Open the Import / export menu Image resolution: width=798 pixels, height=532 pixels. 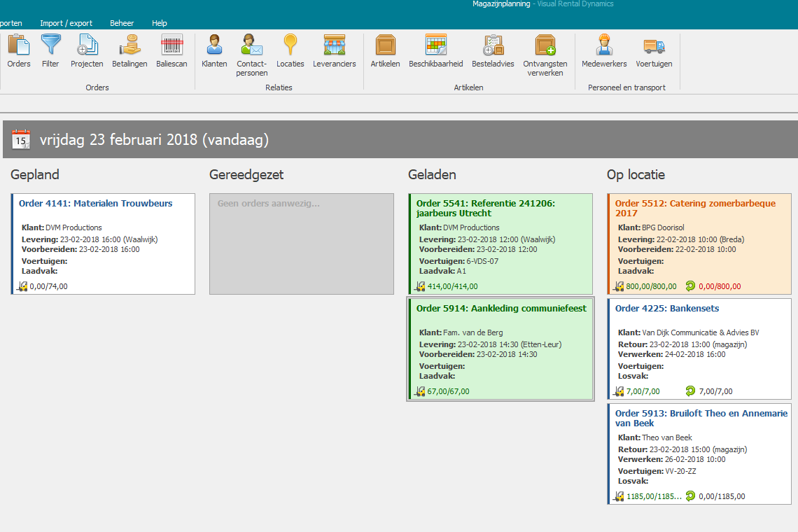(x=66, y=23)
